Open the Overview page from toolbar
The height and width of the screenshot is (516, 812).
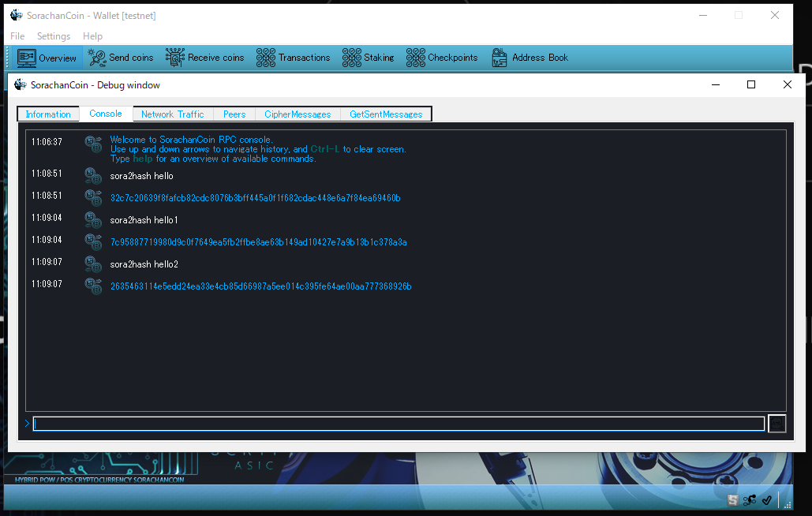47,58
